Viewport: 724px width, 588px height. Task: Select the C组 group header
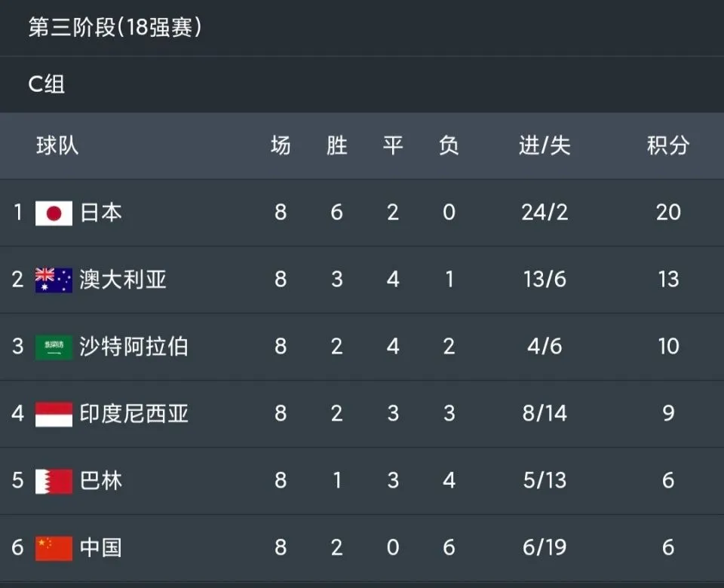click(46, 84)
